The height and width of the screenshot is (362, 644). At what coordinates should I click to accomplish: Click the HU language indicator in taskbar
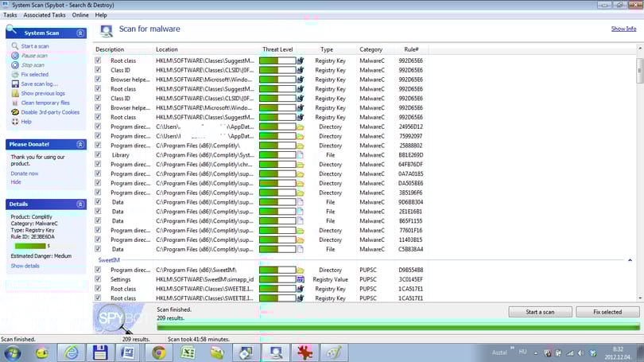(522, 352)
